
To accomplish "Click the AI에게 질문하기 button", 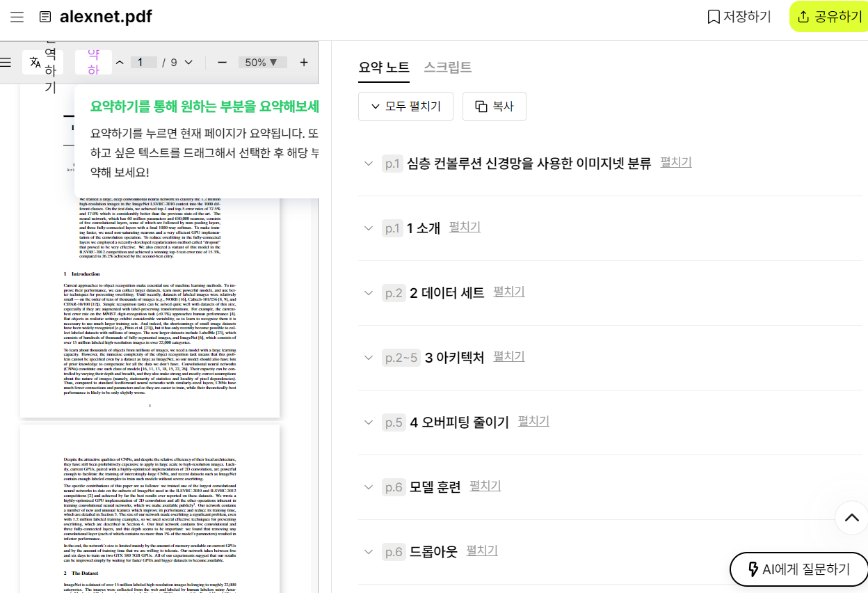I will coord(798,569).
